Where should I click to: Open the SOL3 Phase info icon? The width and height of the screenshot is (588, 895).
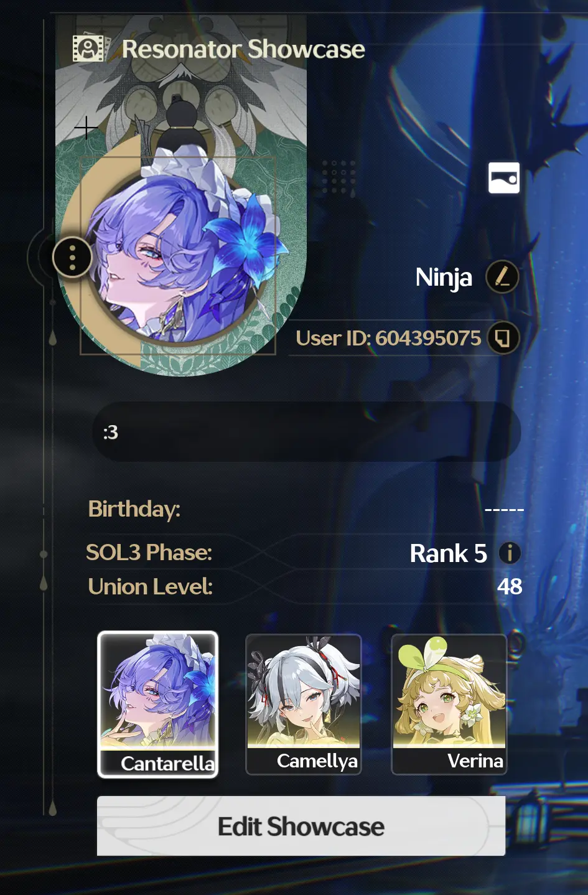510,553
